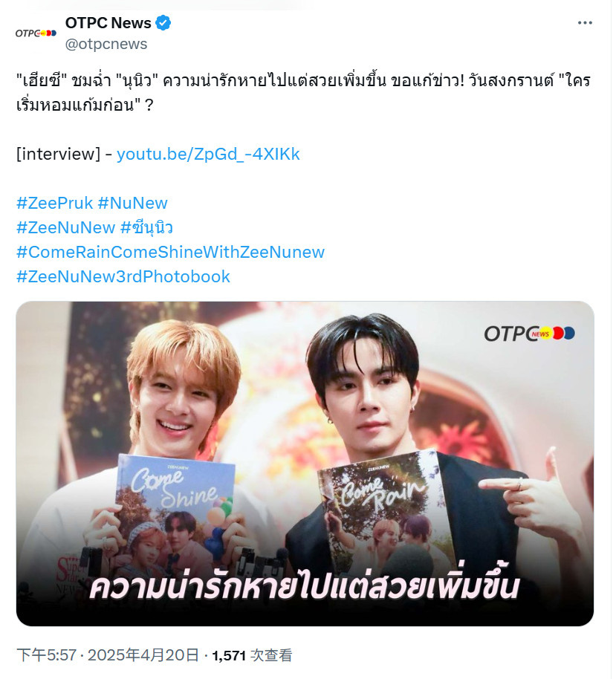Open the #ZeeNuNew hashtag

(x=66, y=228)
